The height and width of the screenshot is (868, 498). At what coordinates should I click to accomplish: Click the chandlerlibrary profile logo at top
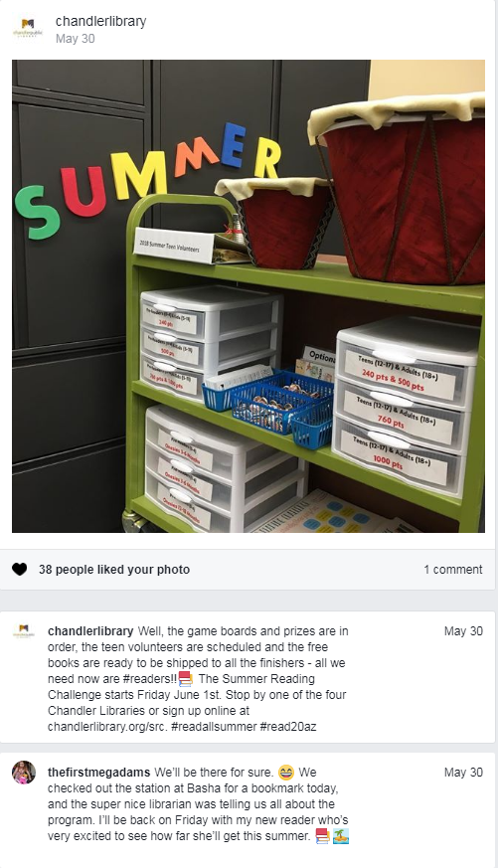[27, 28]
